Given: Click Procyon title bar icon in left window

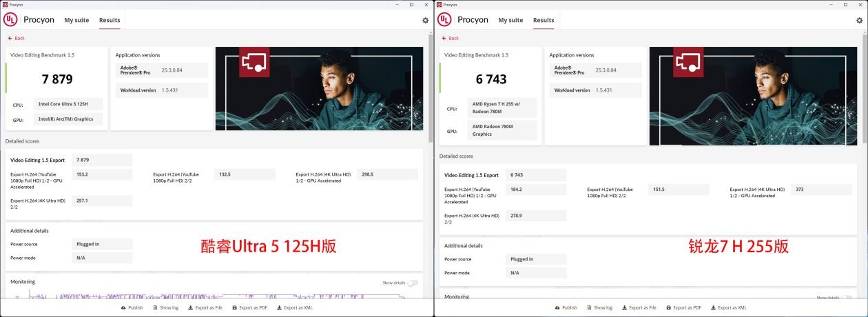Looking at the screenshot, I should [x=5, y=4].
